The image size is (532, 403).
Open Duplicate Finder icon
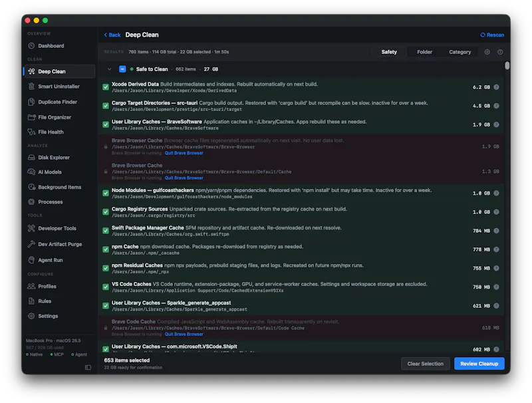[x=31, y=102]
